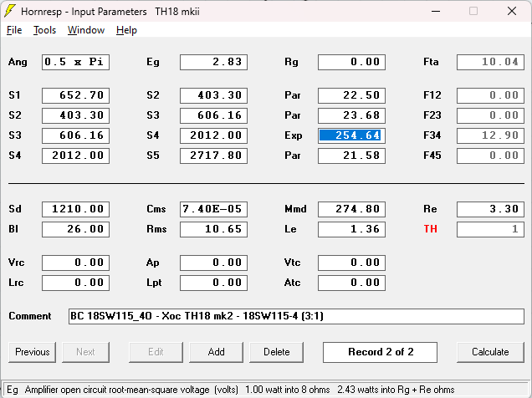Open the Window menu
This screenshot has width=532, height=398.
[x=86, y=30]
